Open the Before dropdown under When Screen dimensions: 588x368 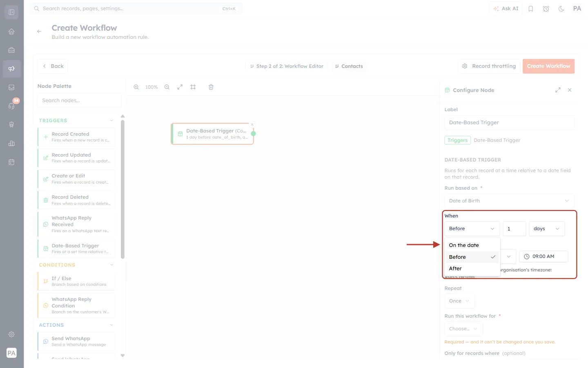(472, 229)
